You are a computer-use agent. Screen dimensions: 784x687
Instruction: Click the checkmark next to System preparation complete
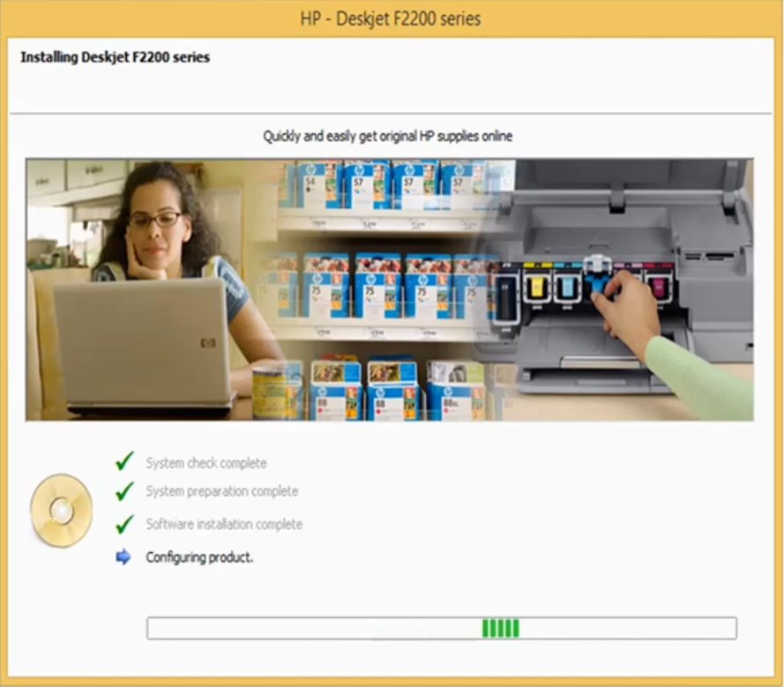coord(124,491)
